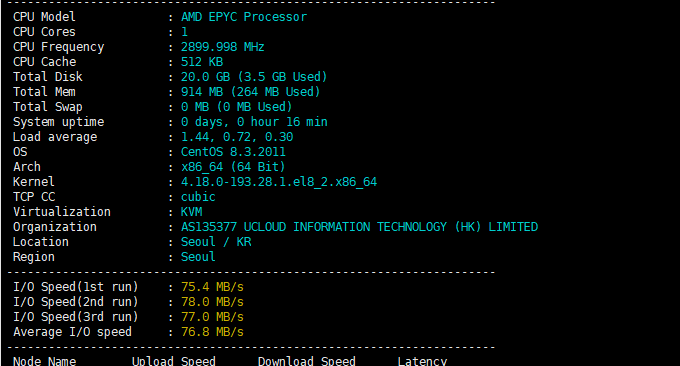
Task: Click the Upload Speed column header
Action: coord(173,361)
